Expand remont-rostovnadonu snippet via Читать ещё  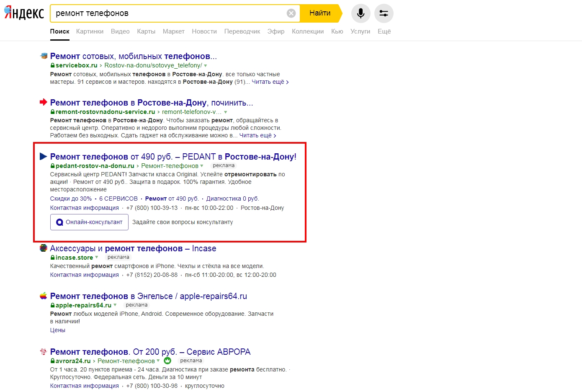click(x=258, y=135)
